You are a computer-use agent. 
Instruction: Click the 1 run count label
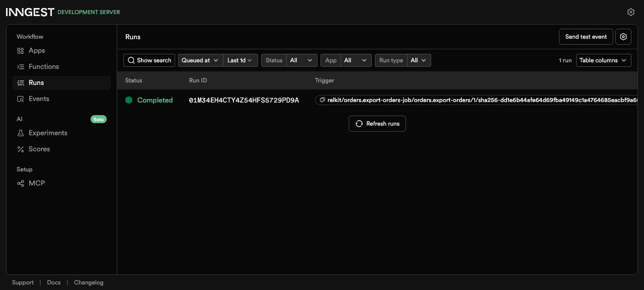pos(566,60)
